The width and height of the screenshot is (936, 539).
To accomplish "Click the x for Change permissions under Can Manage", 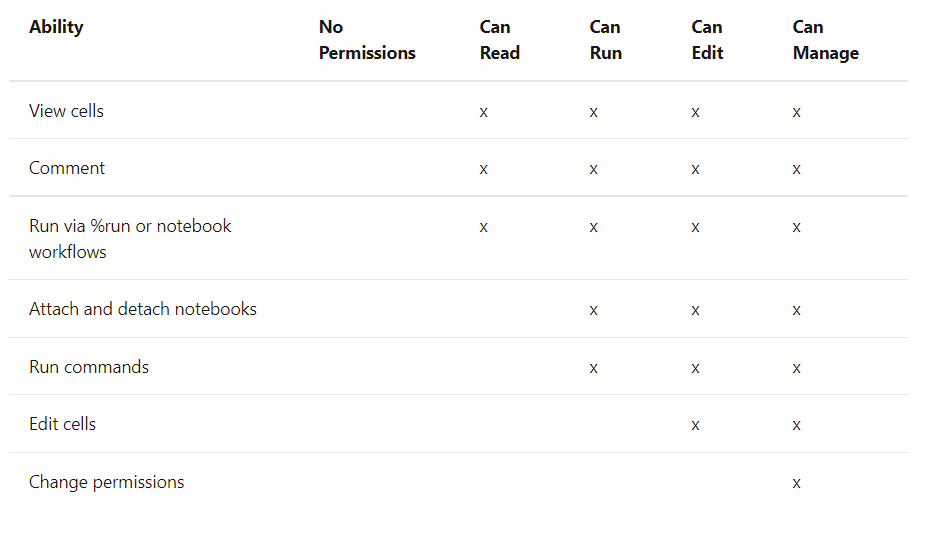I will [796, 483].
